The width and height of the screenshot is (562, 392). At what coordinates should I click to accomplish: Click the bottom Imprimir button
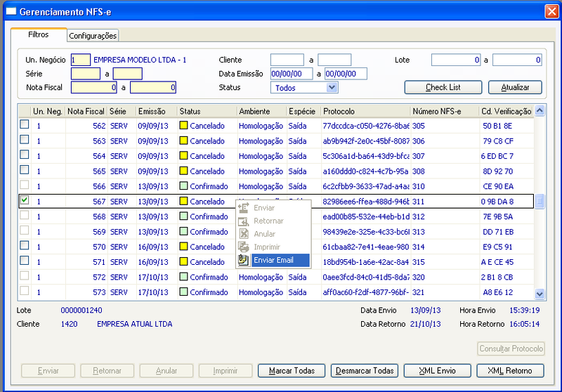(x=226, y=370)
